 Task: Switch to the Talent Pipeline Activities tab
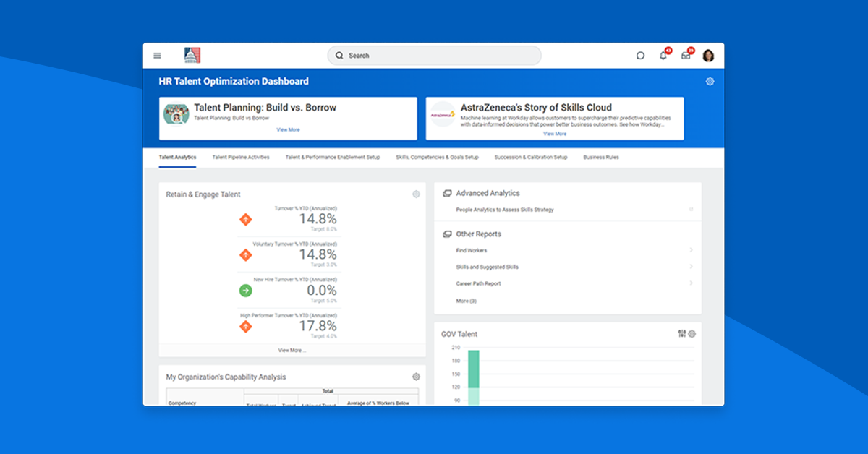[240, 157]
